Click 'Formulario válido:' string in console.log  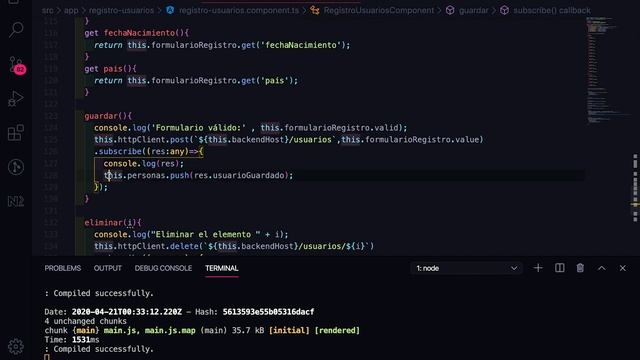click(199, 128)
